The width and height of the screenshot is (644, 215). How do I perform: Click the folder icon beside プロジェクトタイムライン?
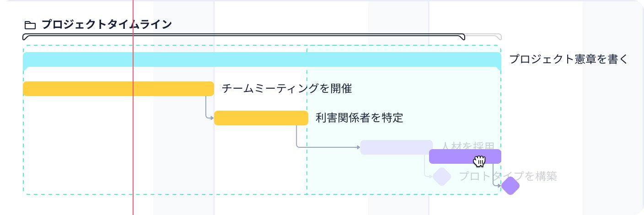(x=30, y=25)
